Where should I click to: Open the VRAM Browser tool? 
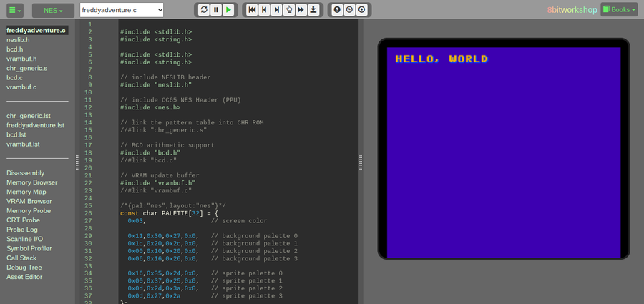coord(29,201)
